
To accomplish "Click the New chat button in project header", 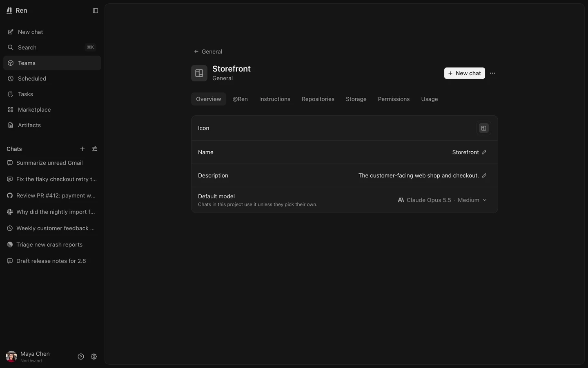I will click(465, 73).
